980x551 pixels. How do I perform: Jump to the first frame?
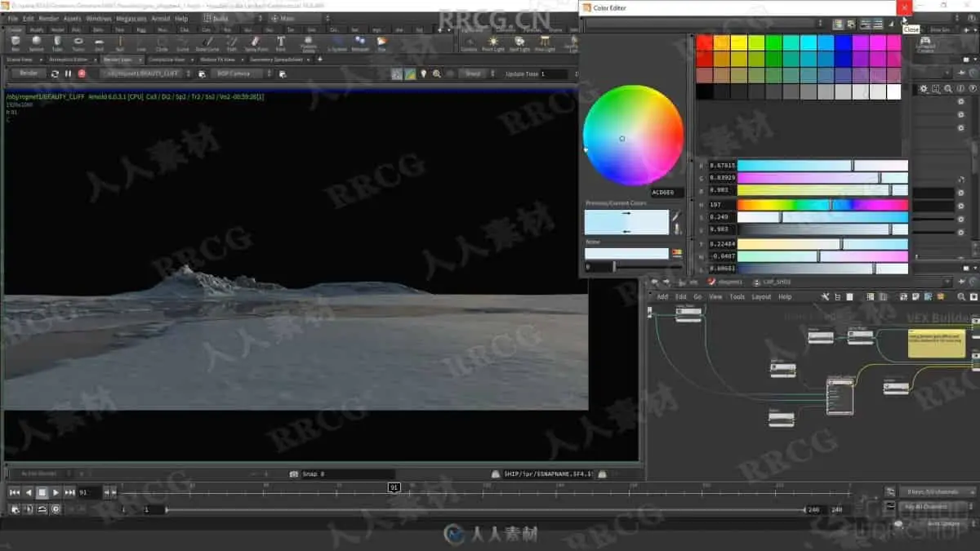tap(15, 492)
